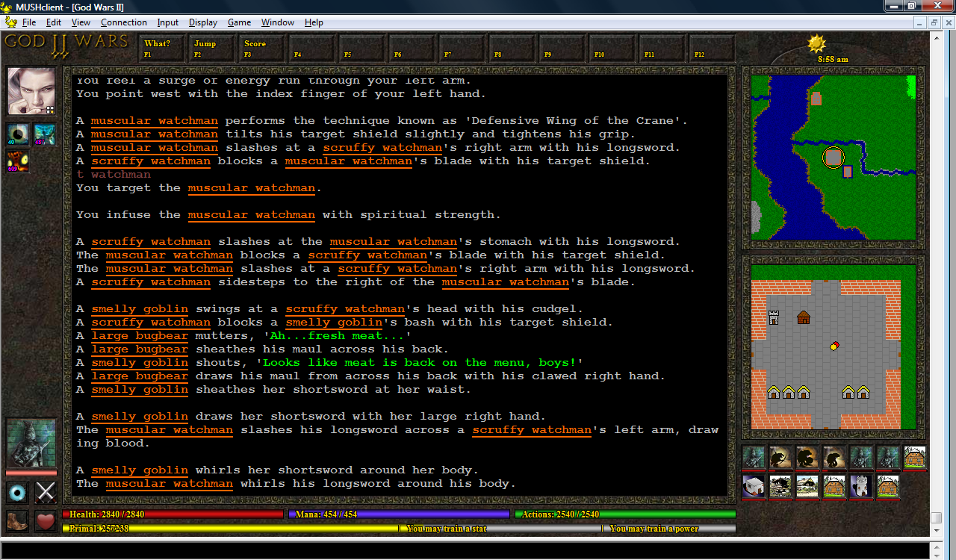Select the small crouching creature silhouette icon
The height and width of the screenshot is (560, 956).
[834, 457]
